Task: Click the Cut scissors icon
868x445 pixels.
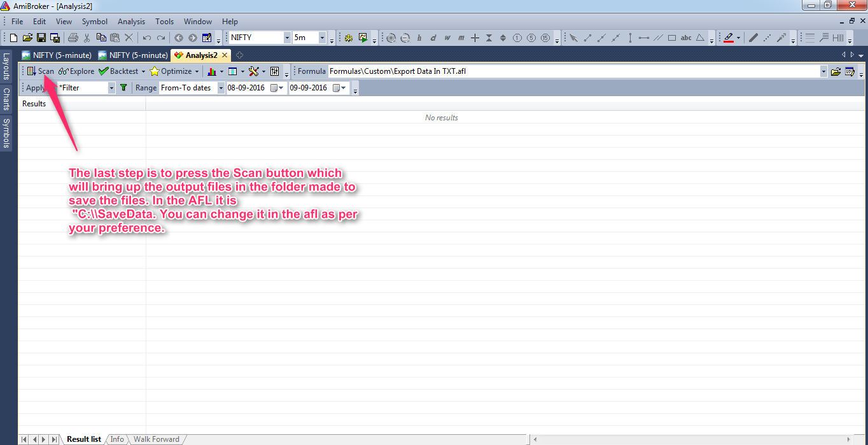Action: click(87, 38)
